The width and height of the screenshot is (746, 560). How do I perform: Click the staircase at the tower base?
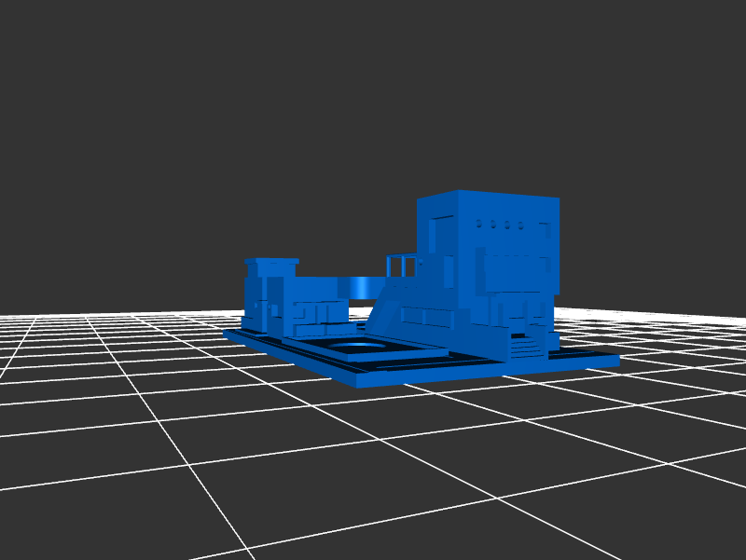[527, 346]
